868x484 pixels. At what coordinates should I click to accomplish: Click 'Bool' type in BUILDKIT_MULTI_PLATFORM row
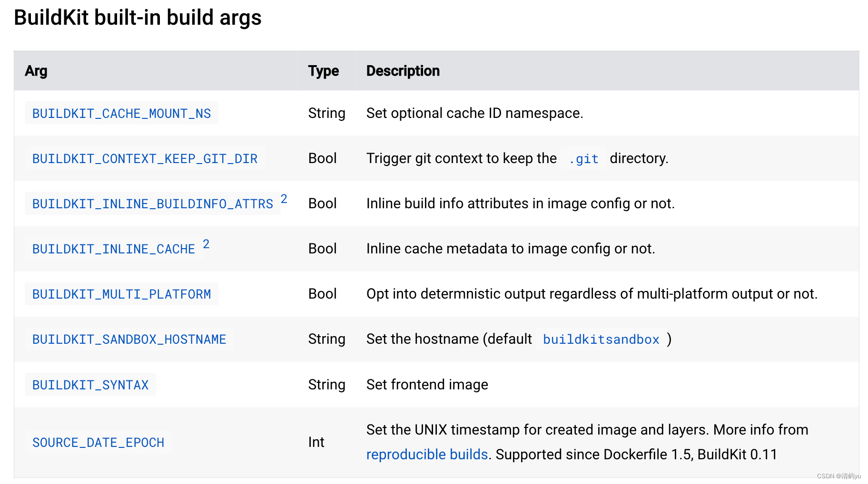point(322,294)
